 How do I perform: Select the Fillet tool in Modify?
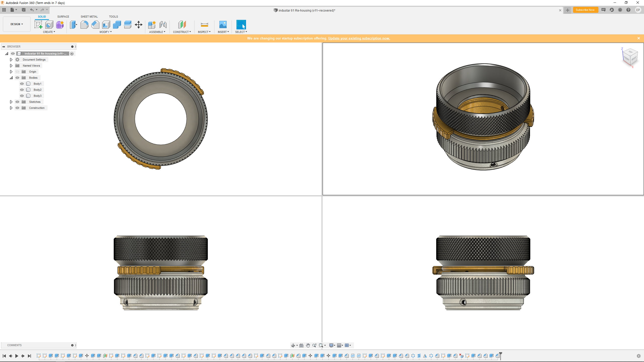[84, 25]
